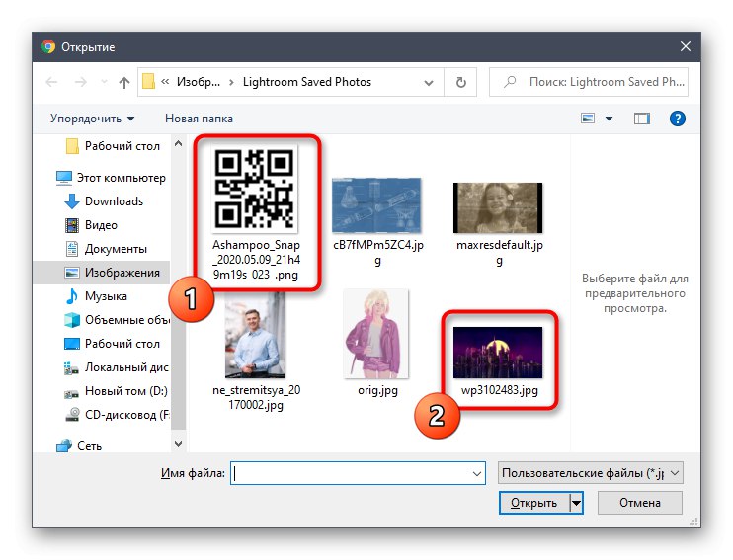The width and height of the screenshot is (733, 560).
Task: Open CD-дисковод in the sidebar
Action: pos(117,415)
